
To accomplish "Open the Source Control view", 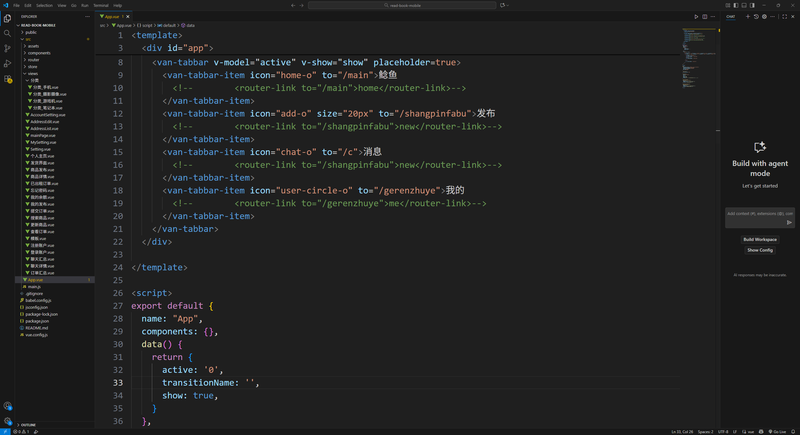I will 7,48.
